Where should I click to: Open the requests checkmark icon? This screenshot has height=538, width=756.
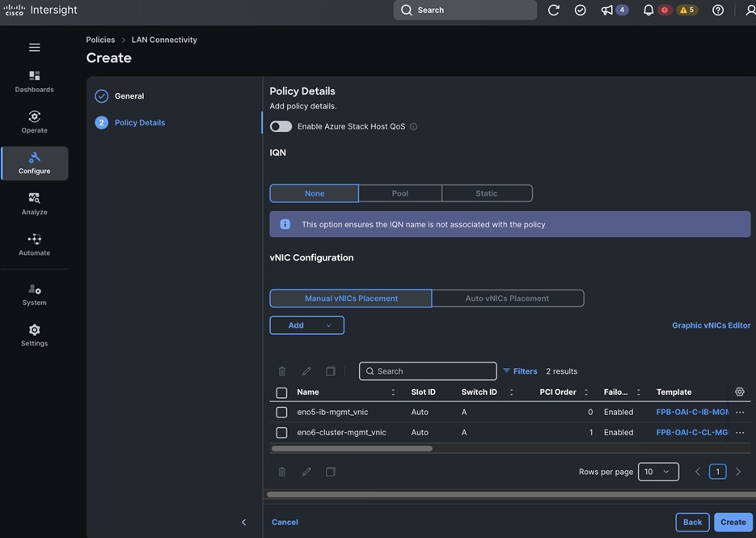[580, 11]
